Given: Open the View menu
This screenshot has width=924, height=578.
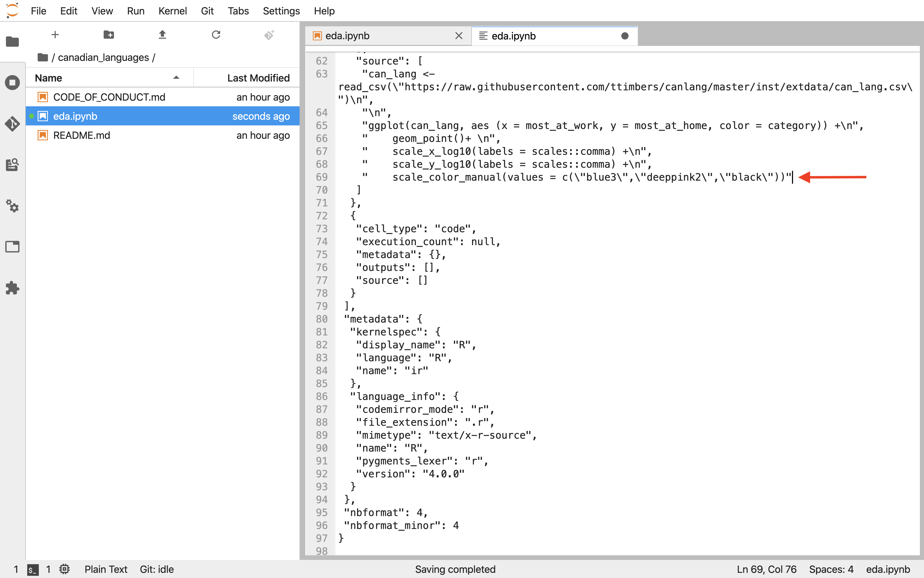Looking at the screenshot, I should 102,11.
